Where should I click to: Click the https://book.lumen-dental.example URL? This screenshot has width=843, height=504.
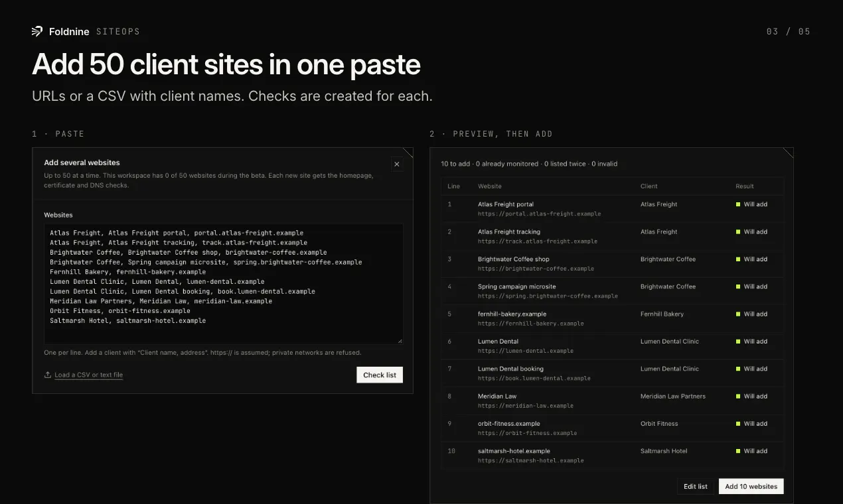coord(534,378)
